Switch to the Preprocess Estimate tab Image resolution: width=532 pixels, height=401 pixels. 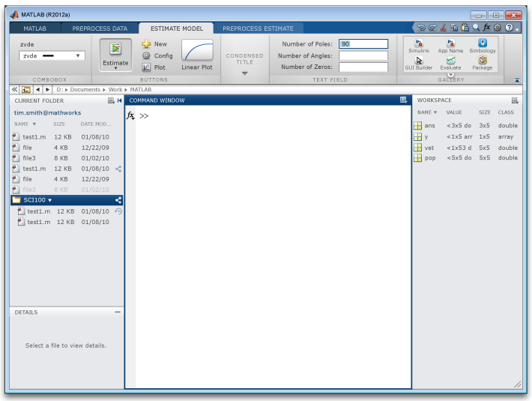[258, 28]
